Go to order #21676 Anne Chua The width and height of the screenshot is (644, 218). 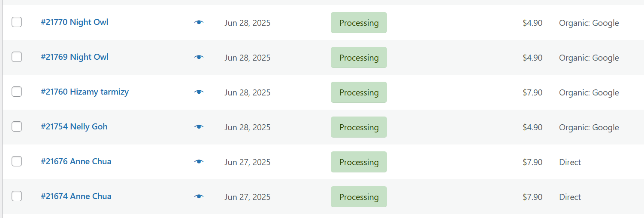coord(76,161)
